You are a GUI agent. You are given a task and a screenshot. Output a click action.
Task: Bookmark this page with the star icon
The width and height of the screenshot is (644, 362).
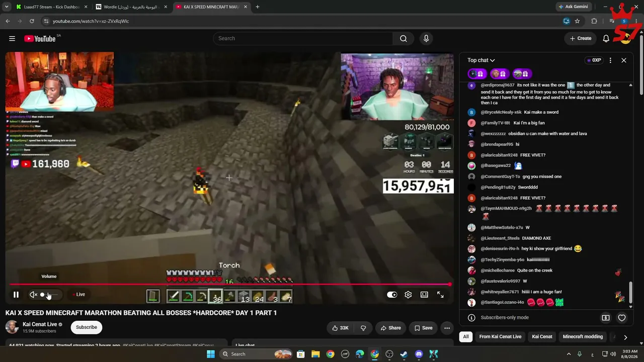point(577,21)
